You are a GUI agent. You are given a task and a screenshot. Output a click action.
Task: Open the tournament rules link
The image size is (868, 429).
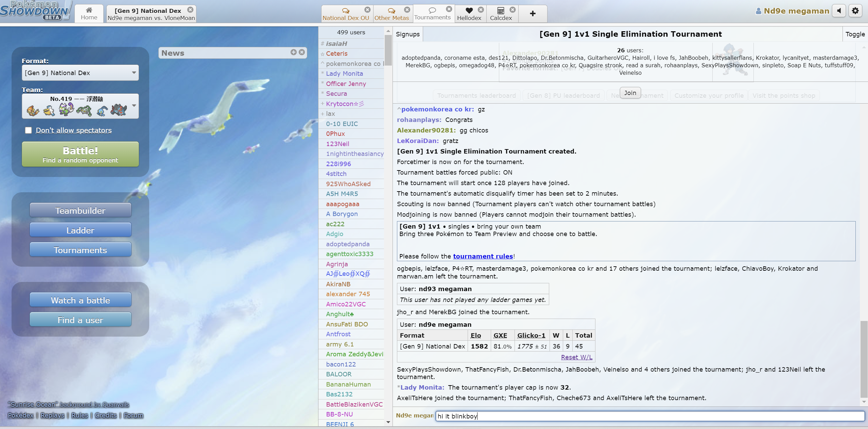(483, 256)
